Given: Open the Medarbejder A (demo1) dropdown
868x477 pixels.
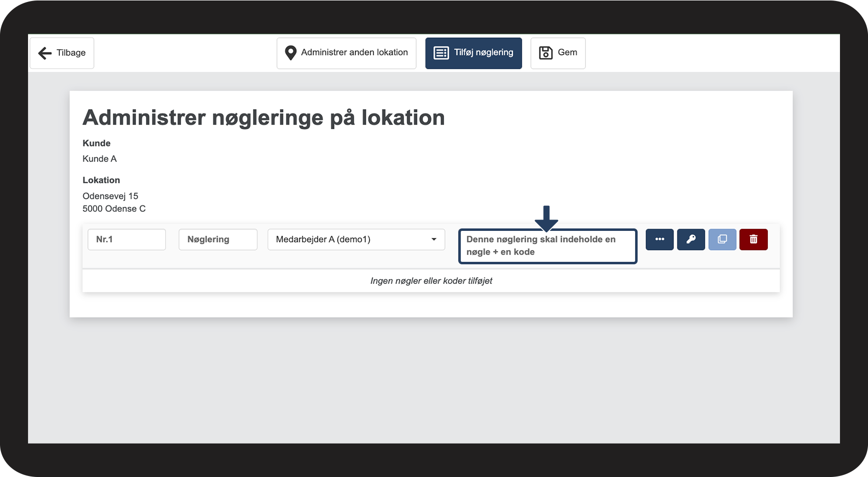Looking at the screenshot, I should point(356,239).
